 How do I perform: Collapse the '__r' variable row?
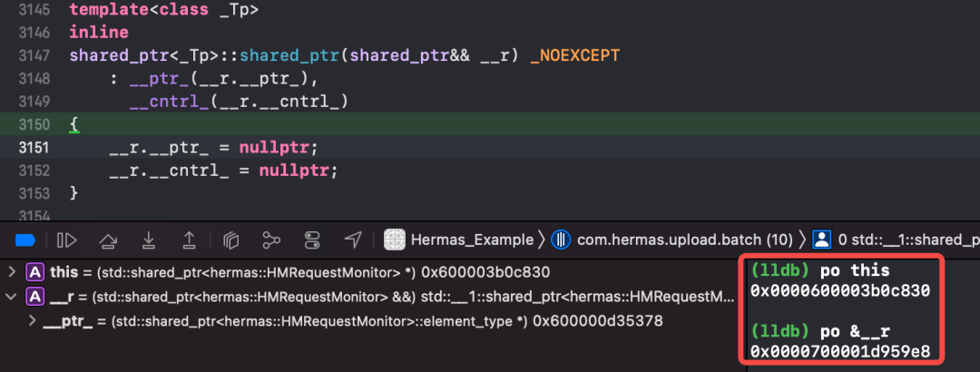coord(11,297)
